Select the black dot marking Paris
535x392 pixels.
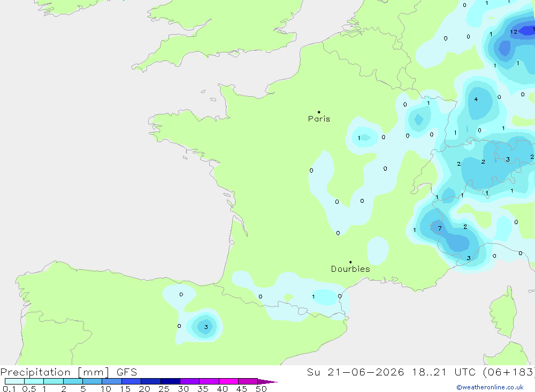(319, 112)
